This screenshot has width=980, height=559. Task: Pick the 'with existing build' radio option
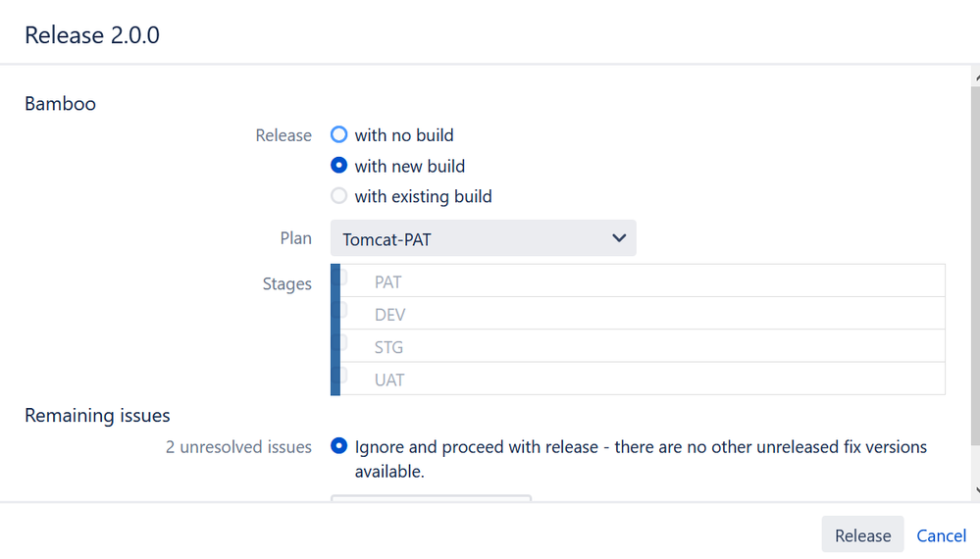(338, 195)
